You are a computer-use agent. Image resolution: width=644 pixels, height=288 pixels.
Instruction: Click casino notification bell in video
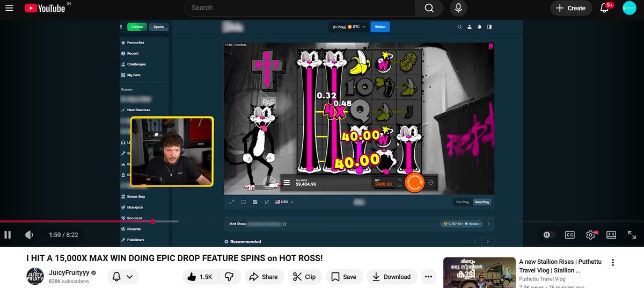coord(479,26)
